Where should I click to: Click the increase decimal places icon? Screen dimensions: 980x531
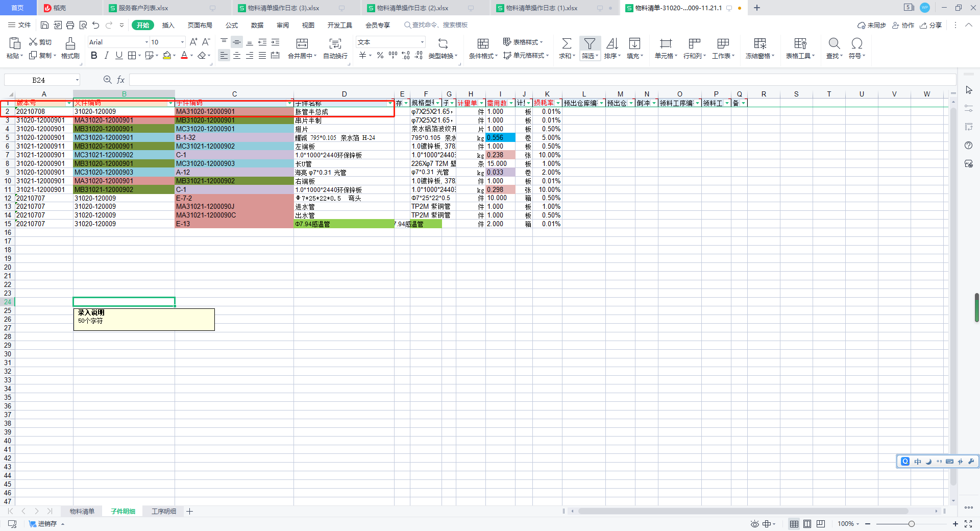click(x=406, y=55)
